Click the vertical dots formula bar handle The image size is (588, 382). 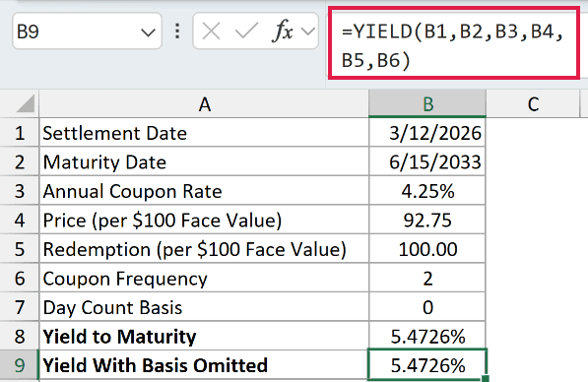[x=177, y=32]
